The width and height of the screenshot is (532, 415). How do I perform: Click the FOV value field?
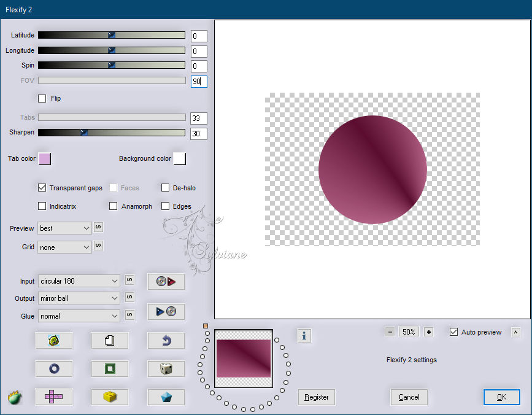(x=199, y=82)
